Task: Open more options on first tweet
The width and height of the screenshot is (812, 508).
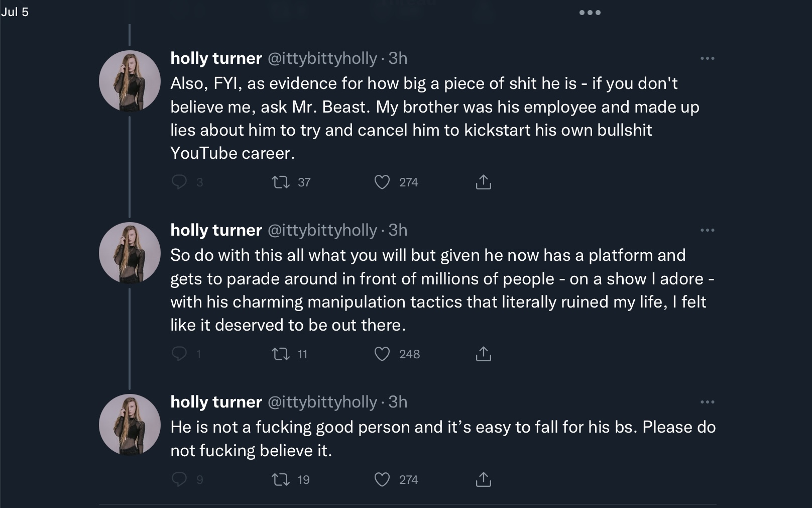Action: pos(707,58)
